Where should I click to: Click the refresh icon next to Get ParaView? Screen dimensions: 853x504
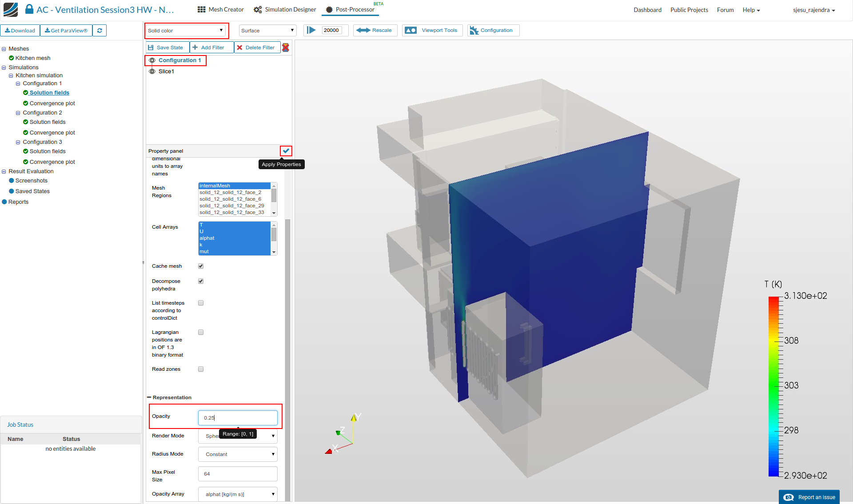click(100, 31)
